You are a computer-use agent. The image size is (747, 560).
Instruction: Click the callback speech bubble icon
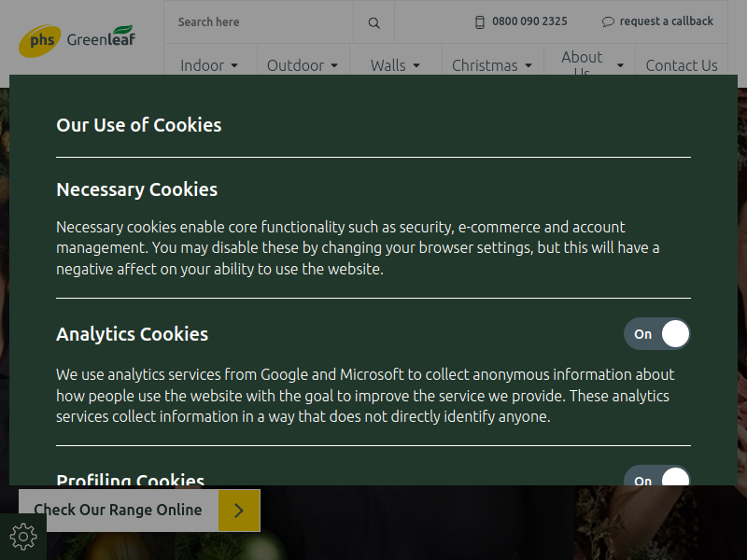[x=608, y=21]
